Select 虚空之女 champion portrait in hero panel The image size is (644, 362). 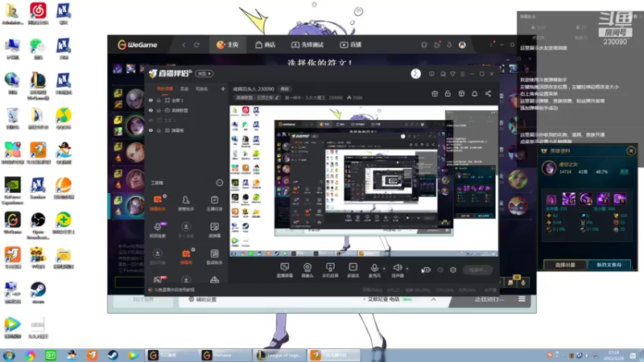click(x=549, y=168)
